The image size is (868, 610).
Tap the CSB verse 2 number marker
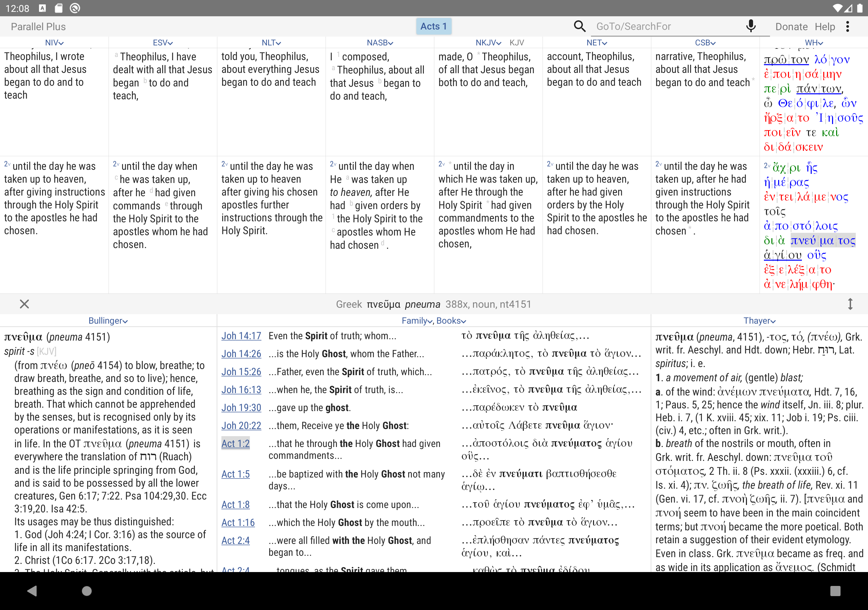pos(658,164)
